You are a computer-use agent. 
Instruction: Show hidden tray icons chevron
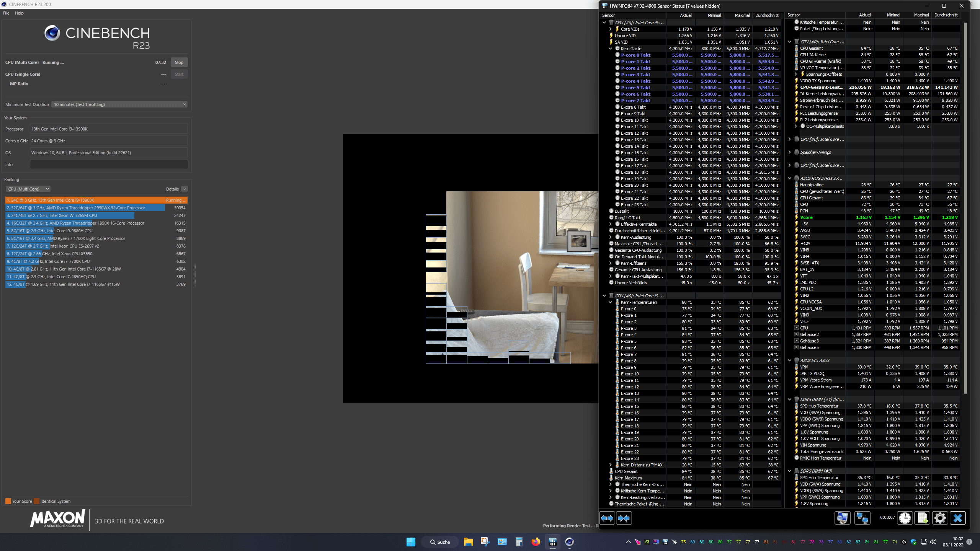[628, 542]
